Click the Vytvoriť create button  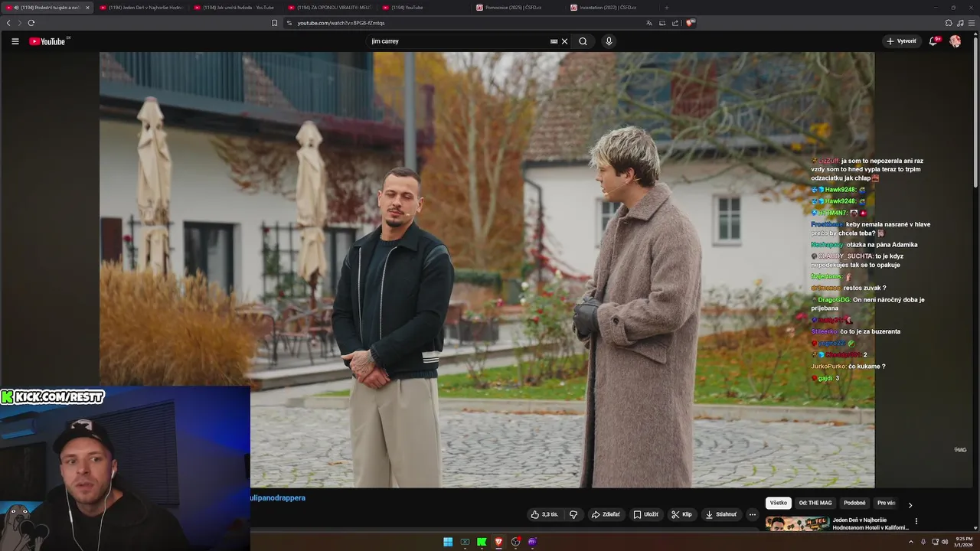tap(901, 41)
